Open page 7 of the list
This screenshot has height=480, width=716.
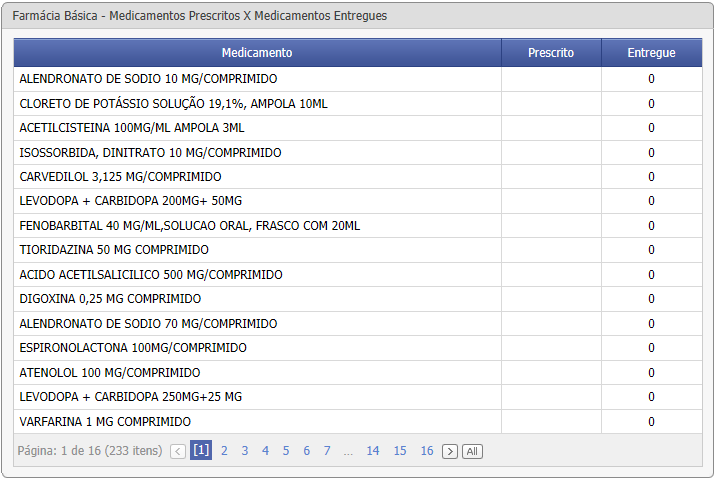(327, 451)
